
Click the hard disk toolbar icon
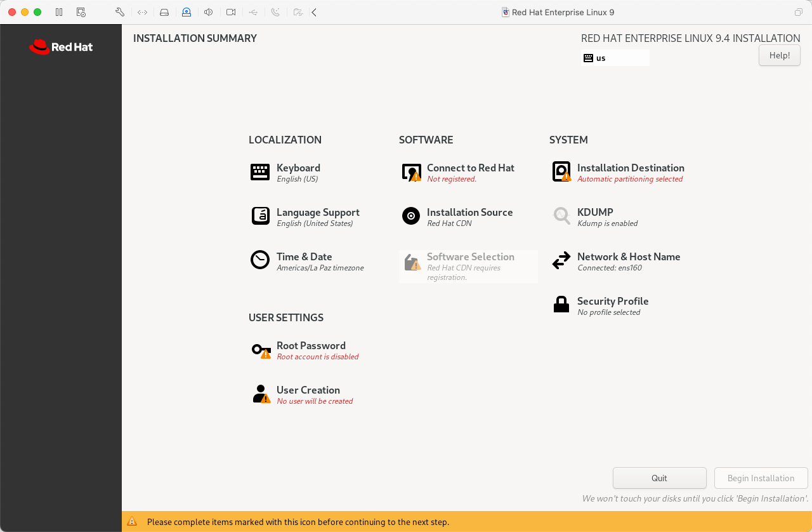point(164,12)
